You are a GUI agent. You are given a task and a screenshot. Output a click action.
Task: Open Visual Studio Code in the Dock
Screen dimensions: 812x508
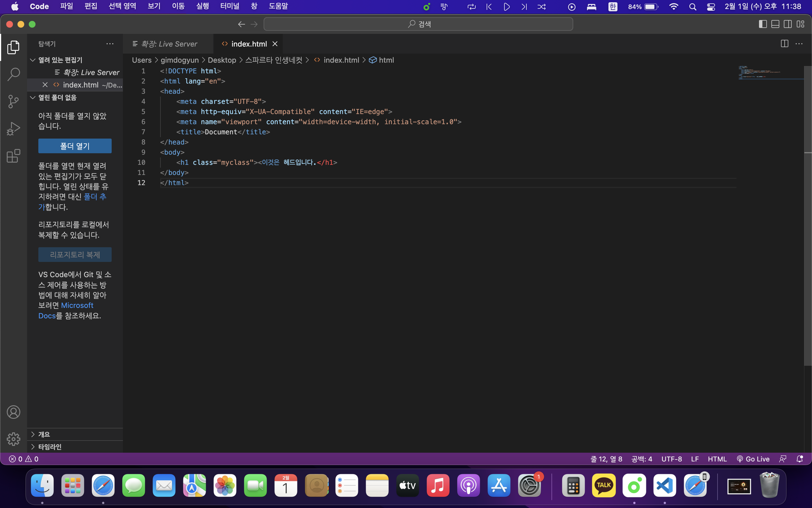pyautogui.click(x=664, y=485)
